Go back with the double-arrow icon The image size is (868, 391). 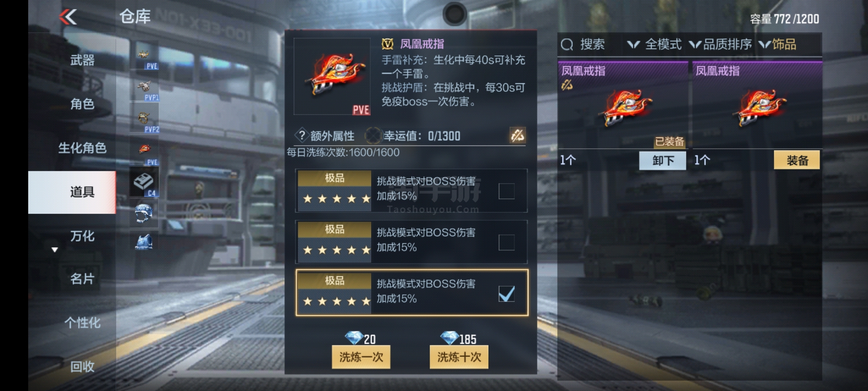point(68,17)
